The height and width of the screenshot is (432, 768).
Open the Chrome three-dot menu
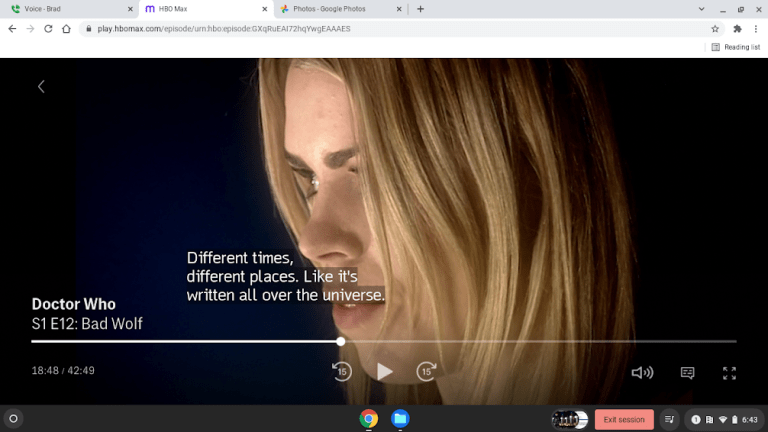pos(756,29)
